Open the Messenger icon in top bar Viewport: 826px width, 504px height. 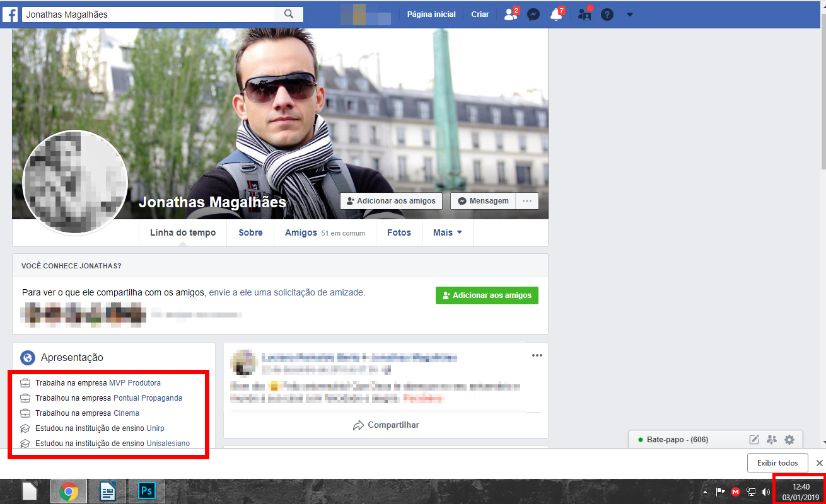point(533,14)
